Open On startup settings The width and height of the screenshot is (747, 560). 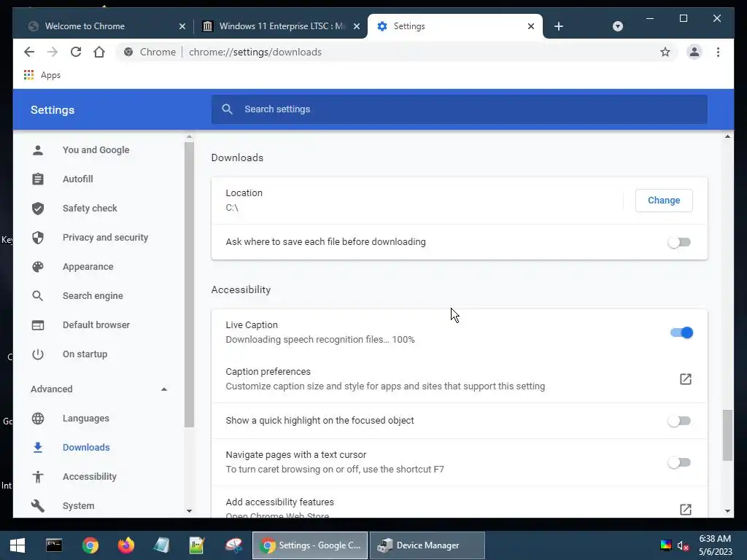pos(85,354)
